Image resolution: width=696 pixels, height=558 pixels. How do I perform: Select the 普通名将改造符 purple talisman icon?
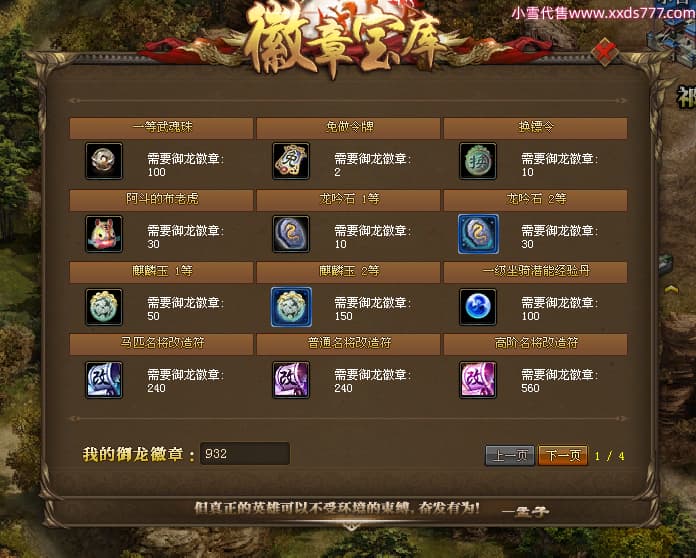[291, 380]
